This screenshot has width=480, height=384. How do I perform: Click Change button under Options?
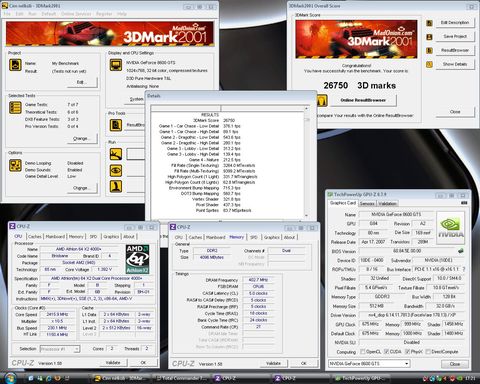(x=82, y=188)
